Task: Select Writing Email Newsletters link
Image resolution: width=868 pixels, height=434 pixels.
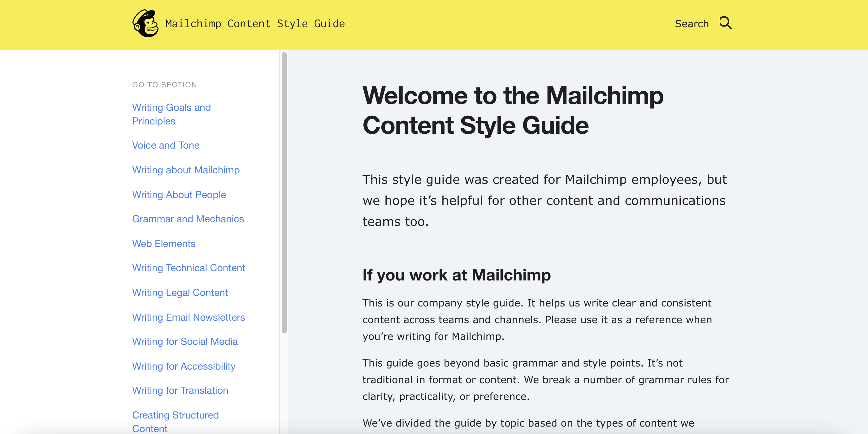Action: (188, 317)
